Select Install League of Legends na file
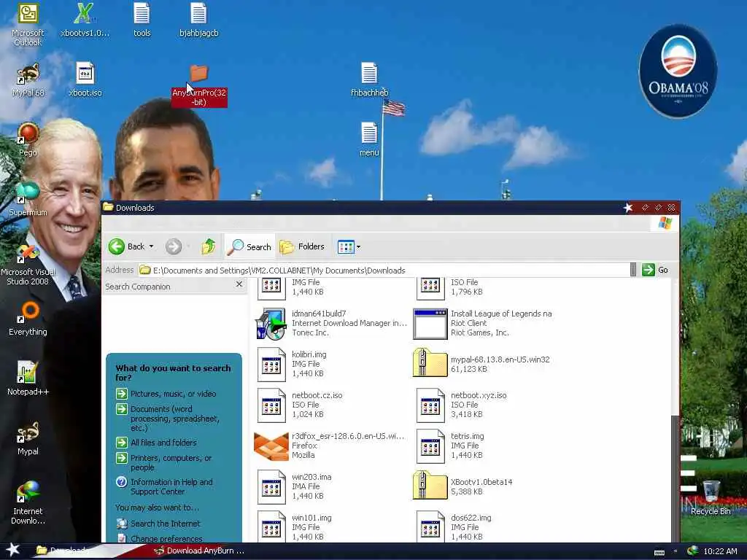This screenshot has height=560, width=747. (x=483, y=323)
